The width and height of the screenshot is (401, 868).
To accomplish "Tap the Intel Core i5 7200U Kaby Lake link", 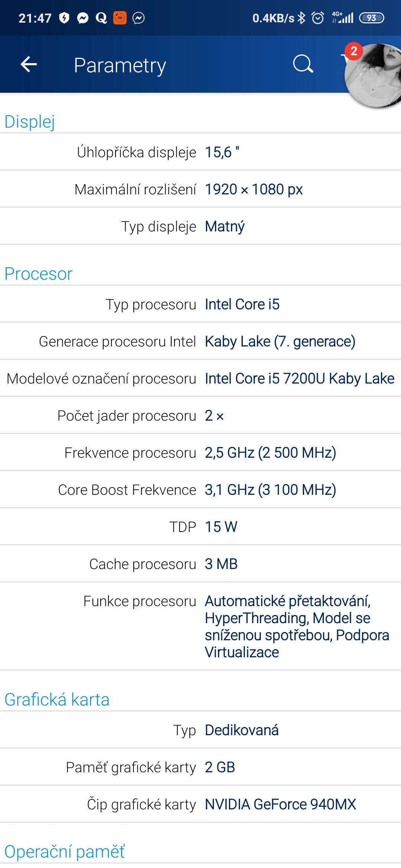I will click(299, 378).
